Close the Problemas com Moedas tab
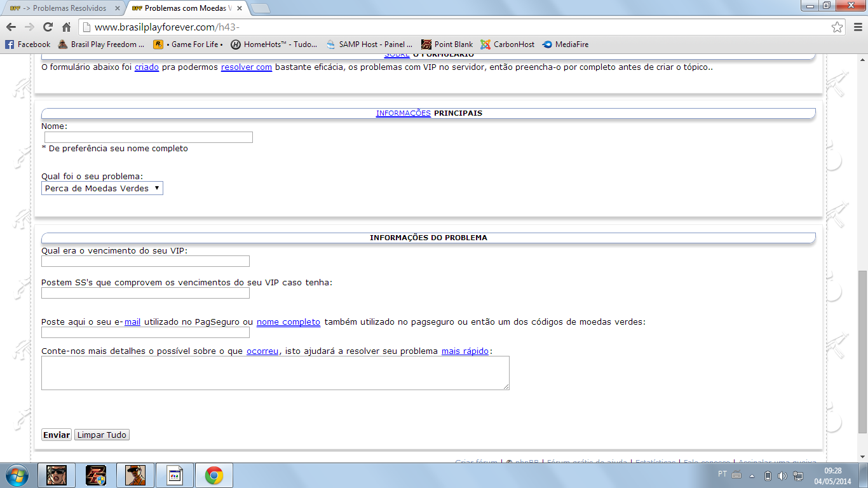Viewport: 868px width, 488px height. click(x=239, y=8)
